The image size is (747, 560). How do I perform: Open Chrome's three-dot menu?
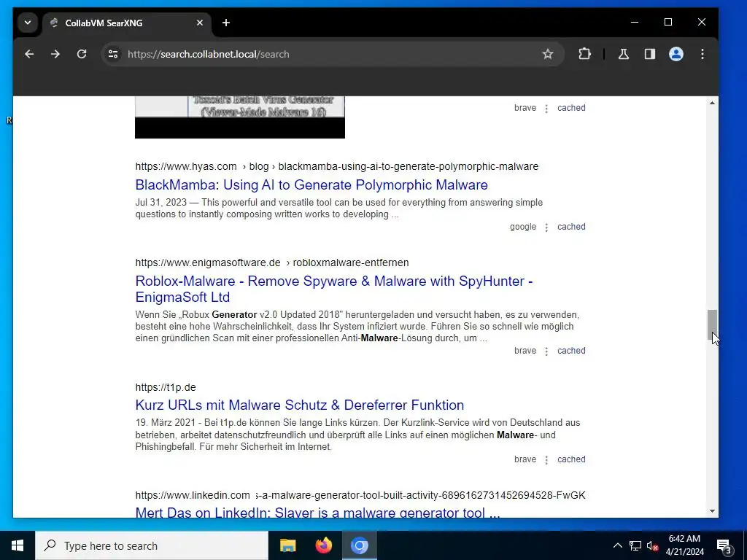703,54
